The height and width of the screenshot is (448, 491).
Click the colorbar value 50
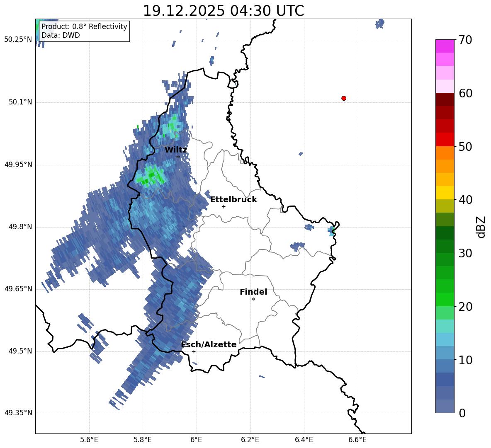(x=466, y=146)
